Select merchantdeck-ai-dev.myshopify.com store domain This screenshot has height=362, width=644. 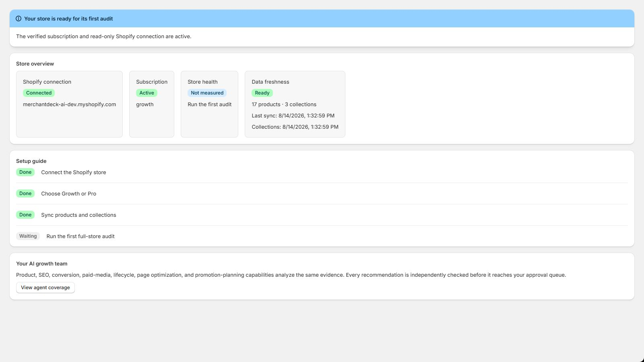tap(69, 104)
